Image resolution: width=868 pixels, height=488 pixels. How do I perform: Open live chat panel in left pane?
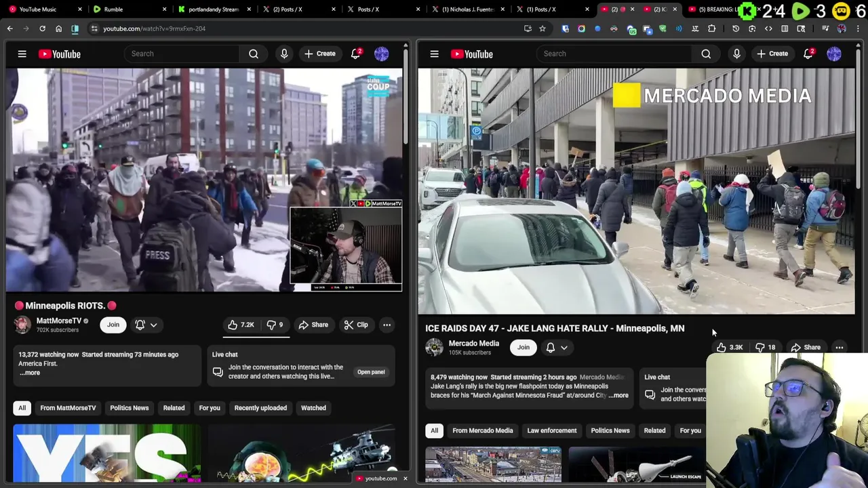pos(371,371)
